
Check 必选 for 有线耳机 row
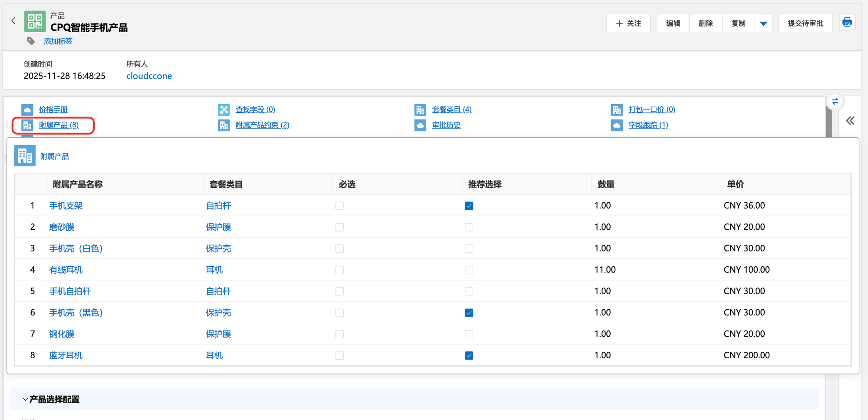pos(339,270)
